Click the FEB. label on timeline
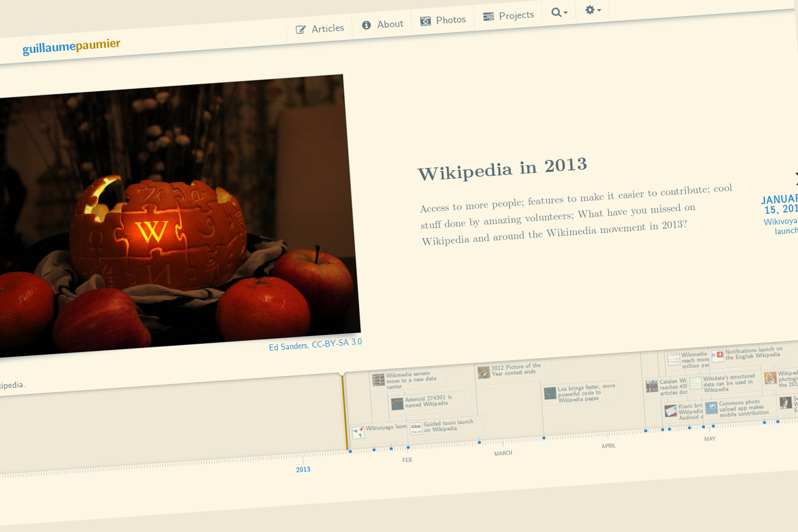798x532 pixels. 408,460
